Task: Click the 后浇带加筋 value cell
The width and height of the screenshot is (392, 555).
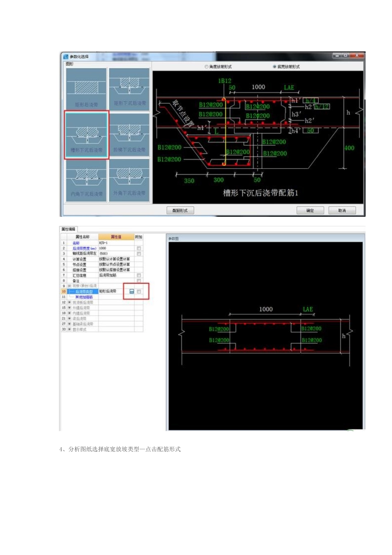Action: [x=116, y=275]
